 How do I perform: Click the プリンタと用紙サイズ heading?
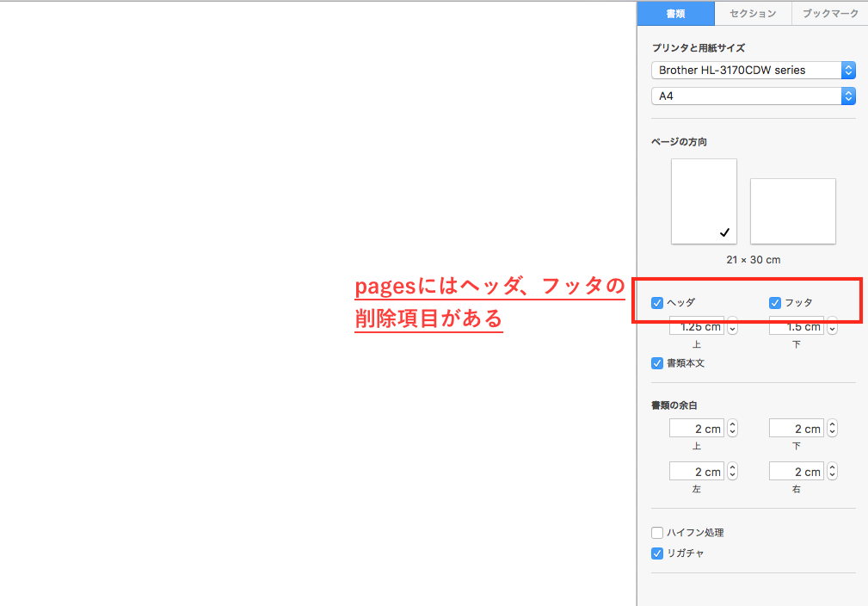(x=698, y=48)
